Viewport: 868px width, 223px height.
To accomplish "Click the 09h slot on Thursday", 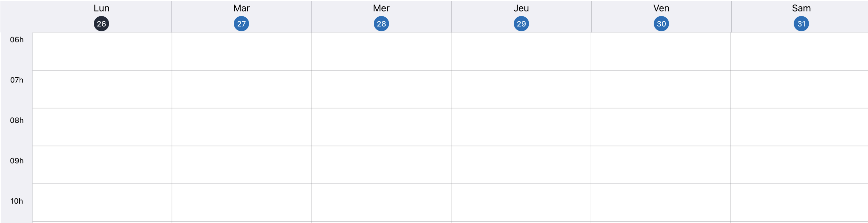I will 521,165.
